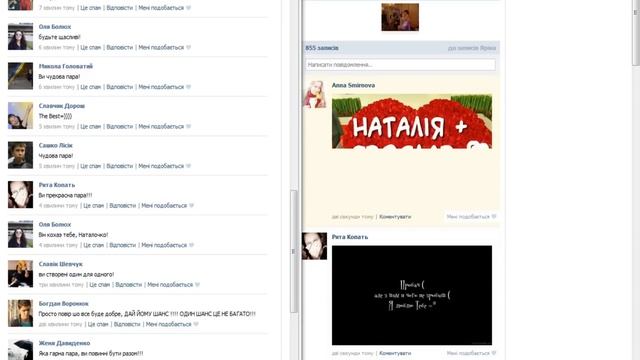640x360 pixels.
Task: Click heart icon on Микола Головатий's comment
Action: 189,87
